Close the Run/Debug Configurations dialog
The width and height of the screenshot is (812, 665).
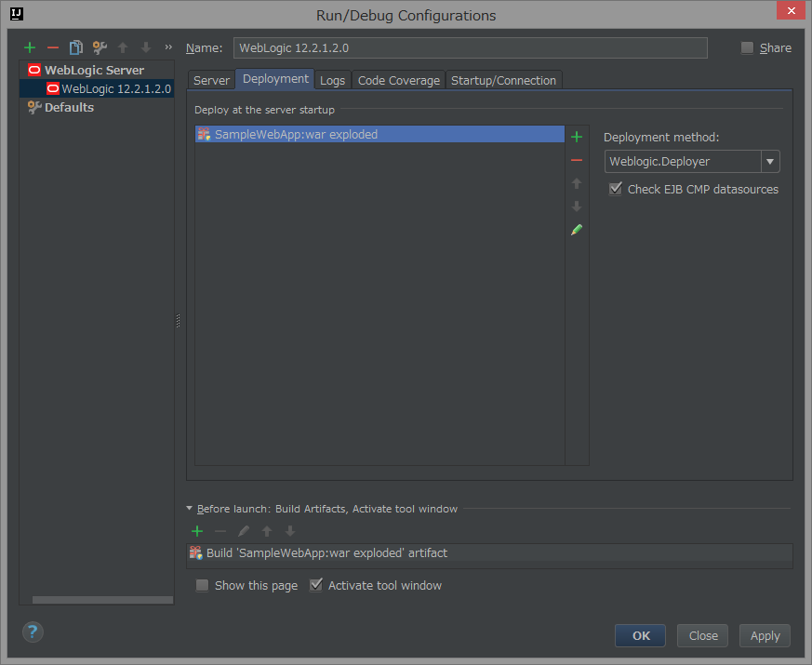click(x=791, y=10)
